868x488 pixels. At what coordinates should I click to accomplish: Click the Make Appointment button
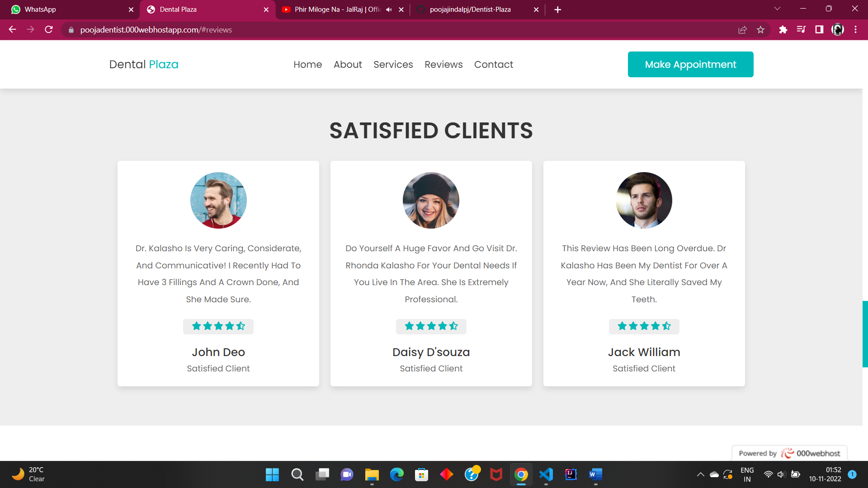tap(690, 64)
